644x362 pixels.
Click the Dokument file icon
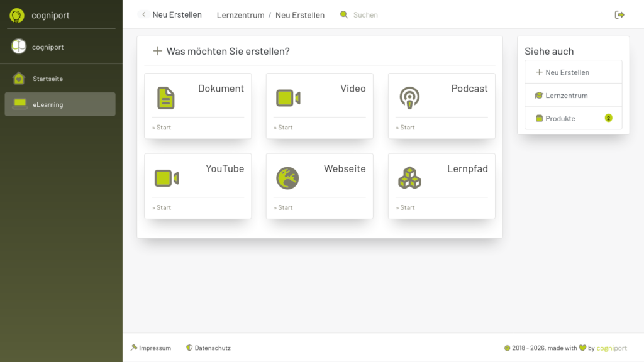[166, 98]
